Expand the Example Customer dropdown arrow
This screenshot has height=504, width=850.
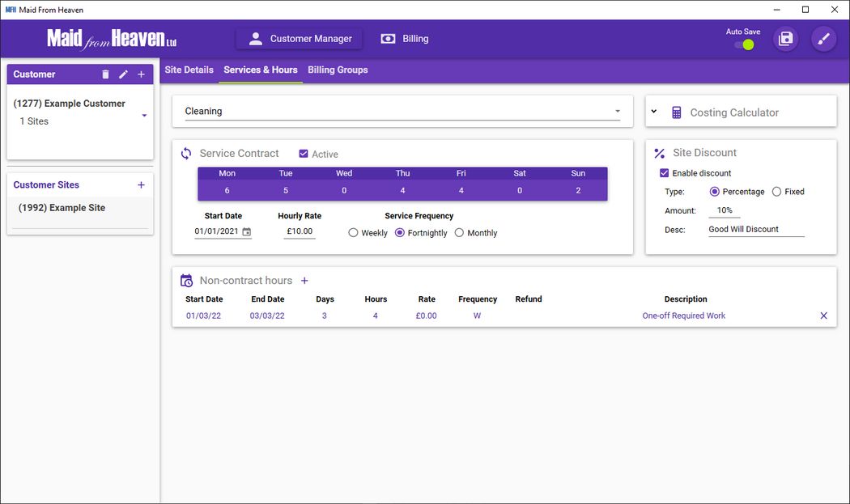(144, 116)
